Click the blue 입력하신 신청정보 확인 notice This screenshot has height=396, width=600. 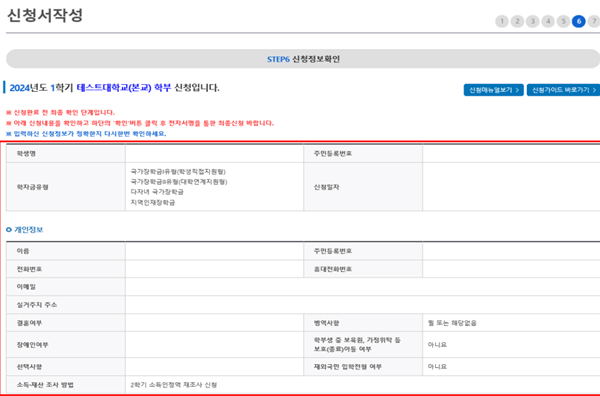point(86,134)
